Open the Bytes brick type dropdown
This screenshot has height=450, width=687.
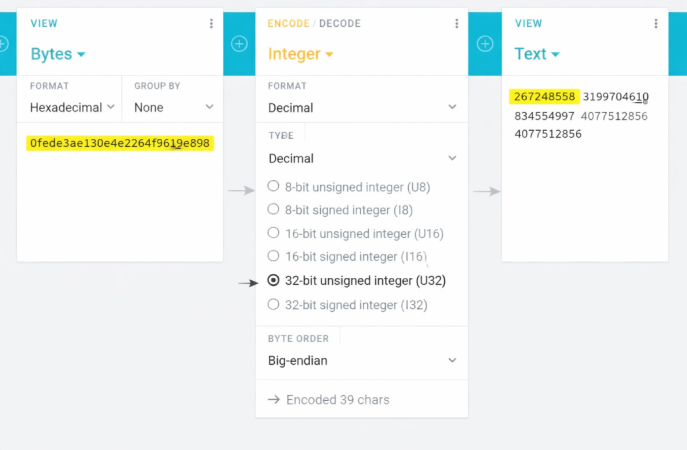point(58,54)
